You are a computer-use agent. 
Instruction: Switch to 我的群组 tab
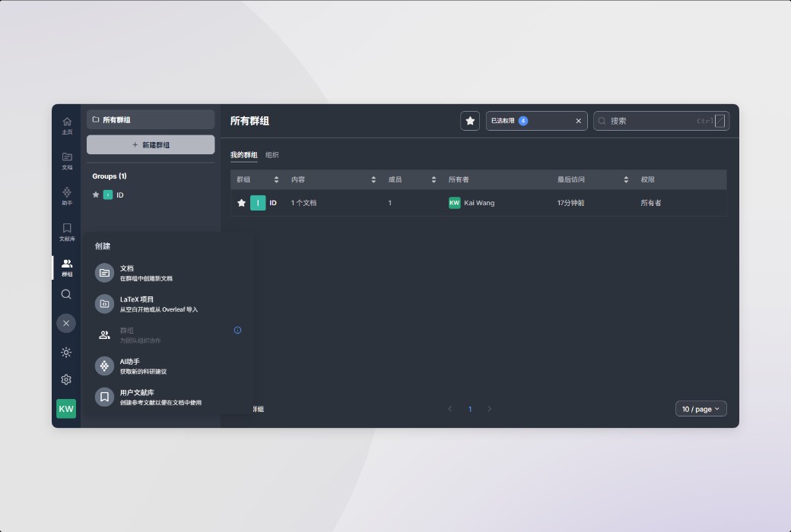(x=243, y=155)
